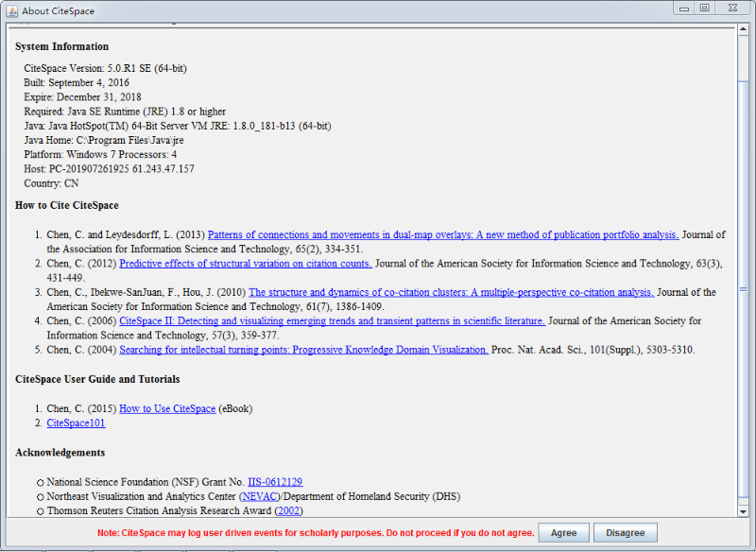756x552 pixels.
Task: Click the Agree button
Action: [563, 533]
